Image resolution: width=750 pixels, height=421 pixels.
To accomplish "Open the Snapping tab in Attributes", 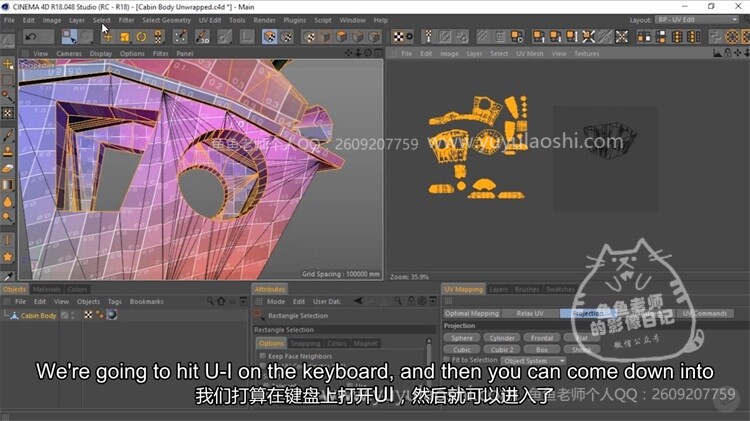I will (x=305, y=343).
